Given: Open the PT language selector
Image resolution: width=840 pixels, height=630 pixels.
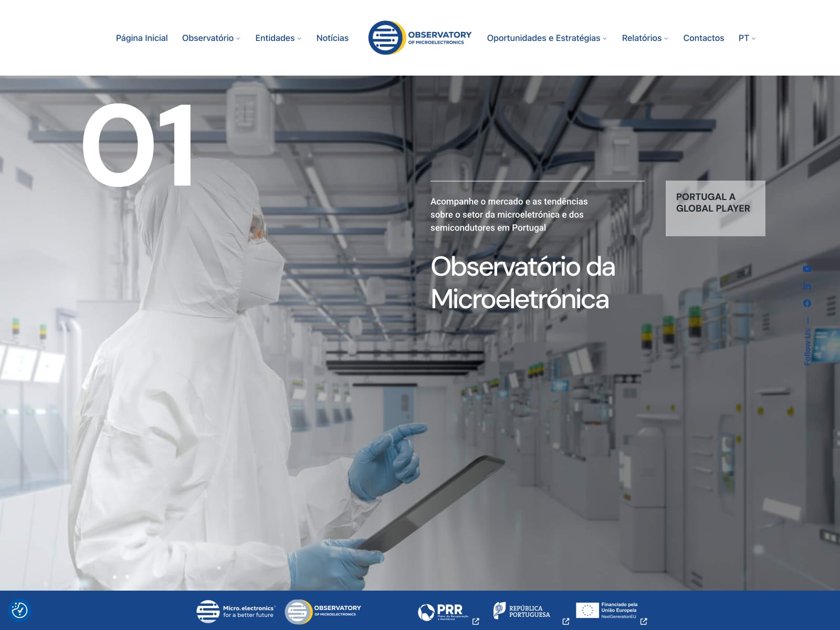Looking at the screenshot, I should pos(747,38).
